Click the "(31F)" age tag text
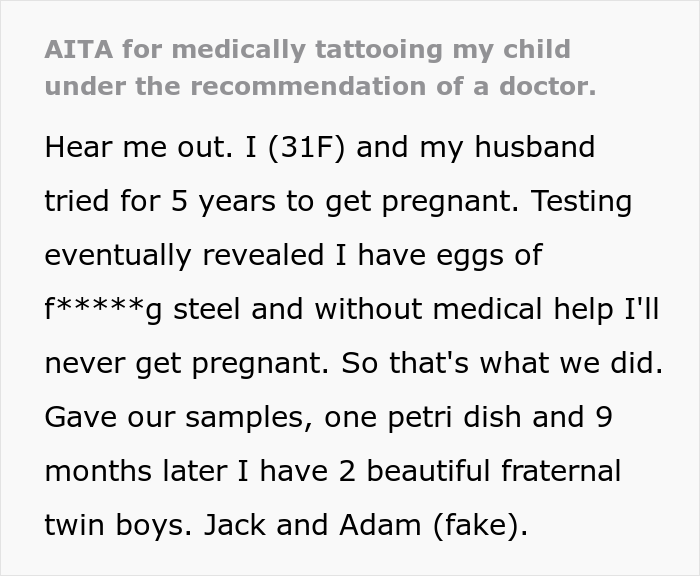This screenshot has width=700, height=576. [307, 147]
